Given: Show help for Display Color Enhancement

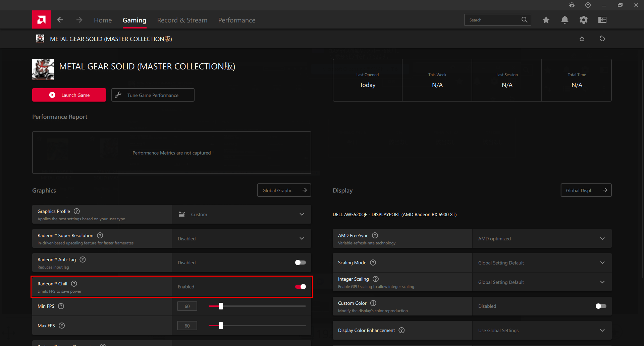Looking at the screenshot, I should point(401,330).
